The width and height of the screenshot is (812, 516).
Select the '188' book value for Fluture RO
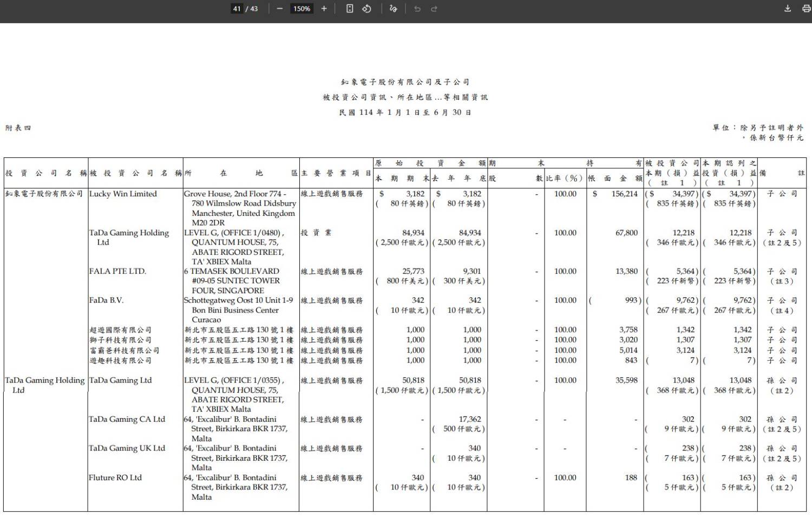631,478
